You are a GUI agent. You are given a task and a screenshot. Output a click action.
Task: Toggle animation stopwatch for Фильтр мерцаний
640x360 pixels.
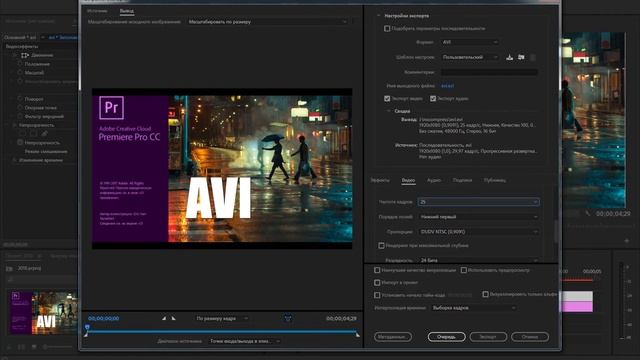20,116
